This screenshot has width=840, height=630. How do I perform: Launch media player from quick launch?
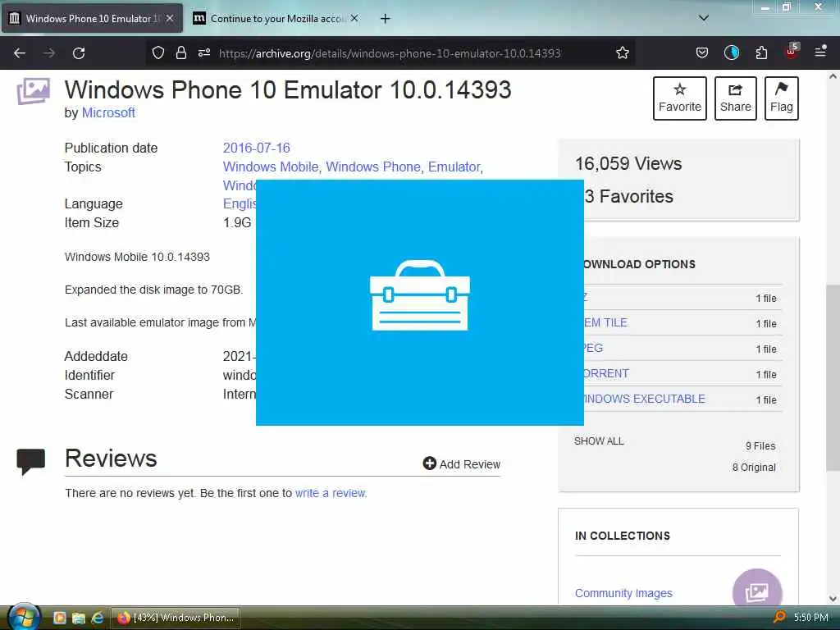coord(59,618)
